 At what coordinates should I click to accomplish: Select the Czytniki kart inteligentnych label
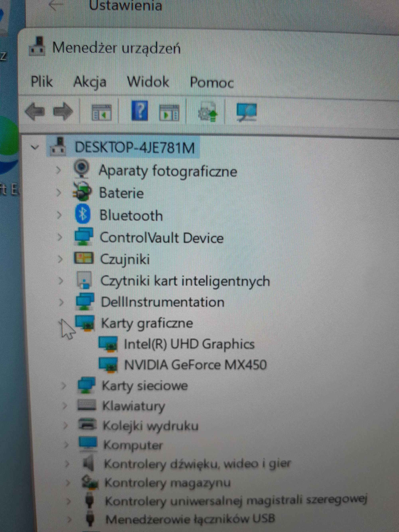click(x=185, y=281)
